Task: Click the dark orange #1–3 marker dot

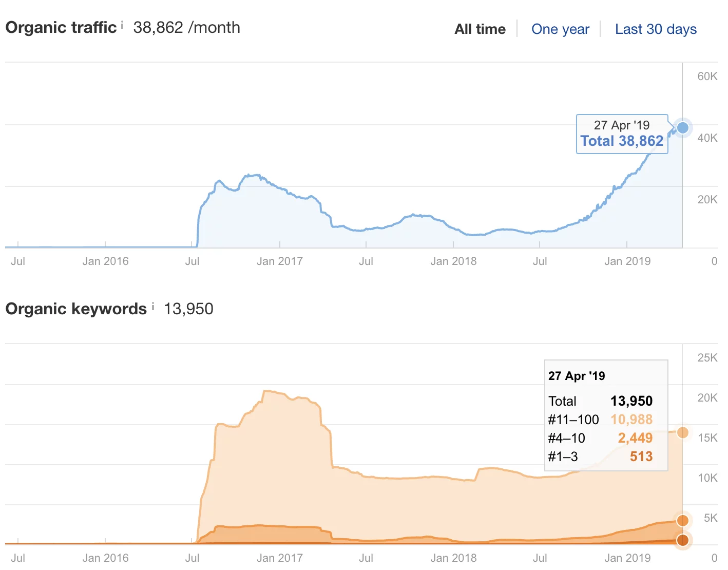Action: [x=682, y=540]
